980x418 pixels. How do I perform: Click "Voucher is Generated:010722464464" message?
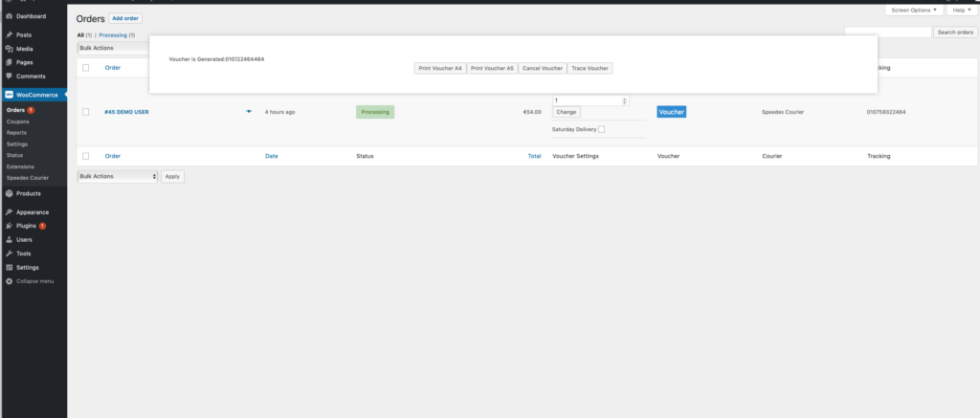pyautogui.click(x=216, y=58)
